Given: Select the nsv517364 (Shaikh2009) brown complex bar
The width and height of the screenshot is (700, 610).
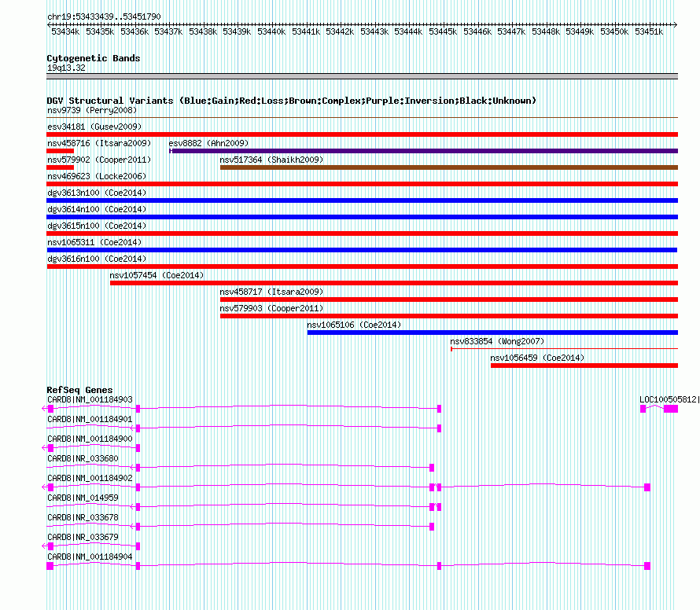Looking at the screenshot, I should click(449, 167).
